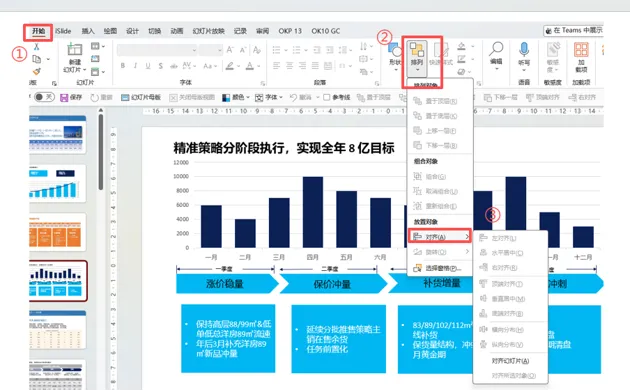Click the purple 保存 save icon
The height and width of the screenshot is (391, 630).
[x=63, y=97]
